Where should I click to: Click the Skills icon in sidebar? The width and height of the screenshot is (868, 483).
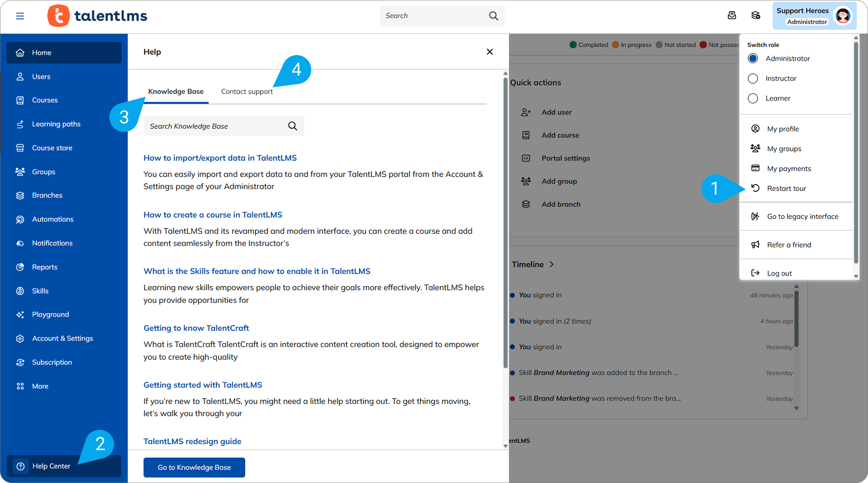point(20,291)
